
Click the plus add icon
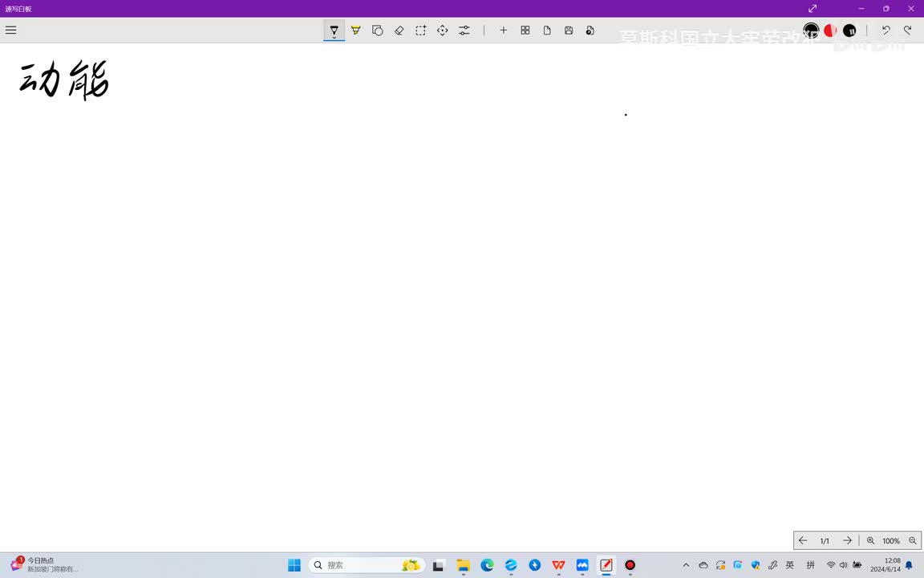(x=503, y=30)
